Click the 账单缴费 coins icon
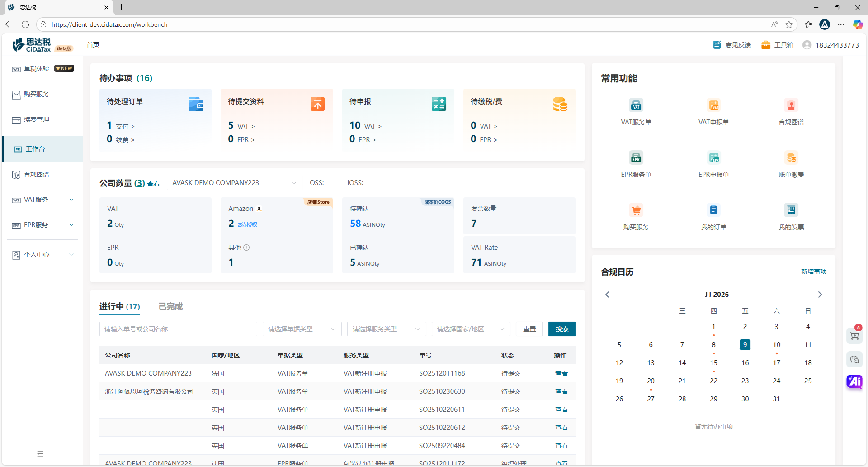This screenshot has width=868, height=467. click(x=791, y=158)
